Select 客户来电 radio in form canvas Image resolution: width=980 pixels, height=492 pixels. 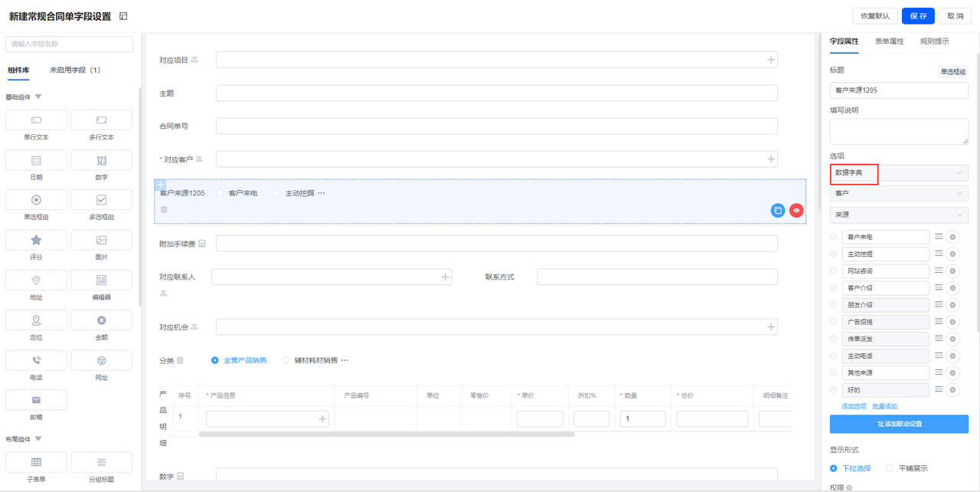(220, 193)
